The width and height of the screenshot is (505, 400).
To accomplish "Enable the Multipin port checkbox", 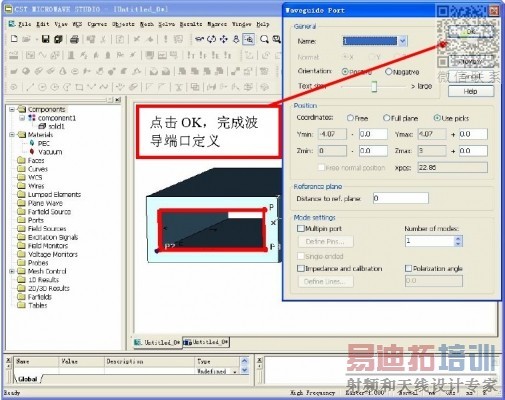I will click(x=301, y=229).
